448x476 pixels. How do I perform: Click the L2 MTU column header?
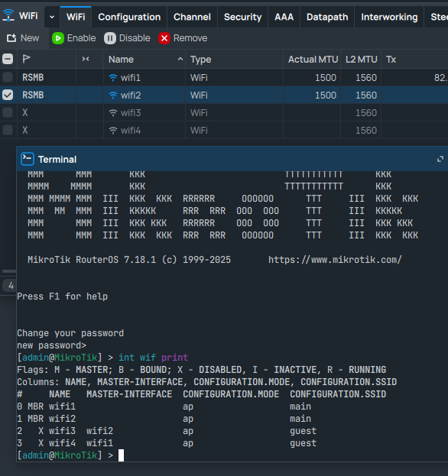point(361,59)
